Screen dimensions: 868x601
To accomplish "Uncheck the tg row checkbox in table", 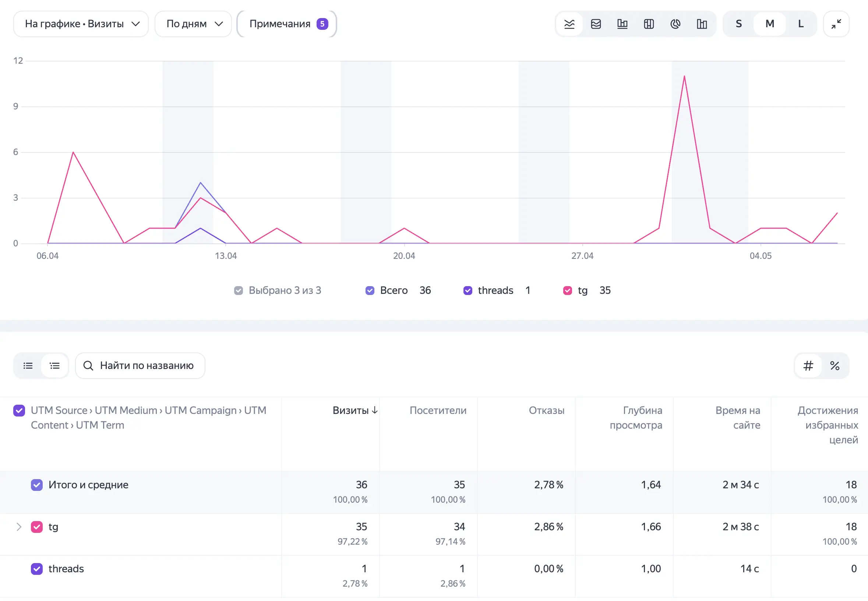I will [36, 527].
